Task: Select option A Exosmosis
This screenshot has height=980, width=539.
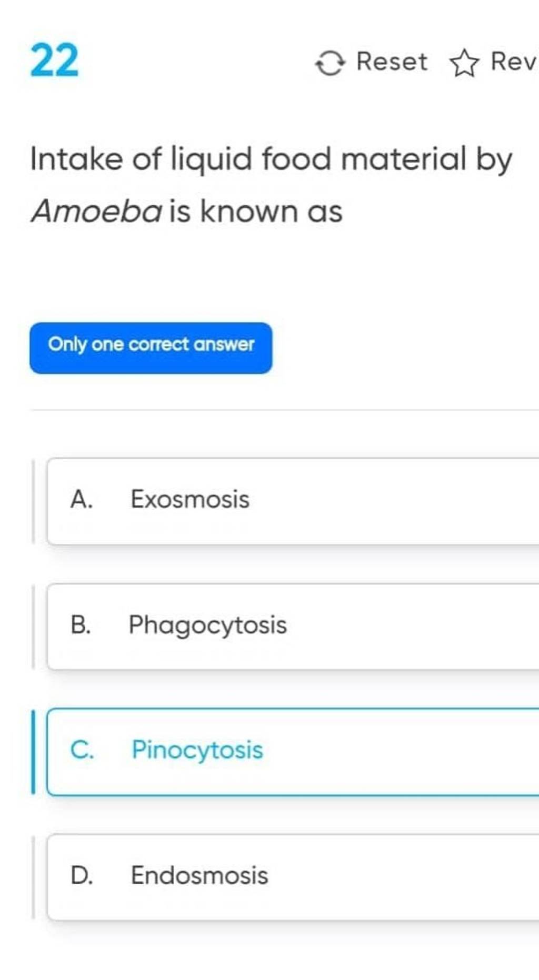Action: coord(293,501)
